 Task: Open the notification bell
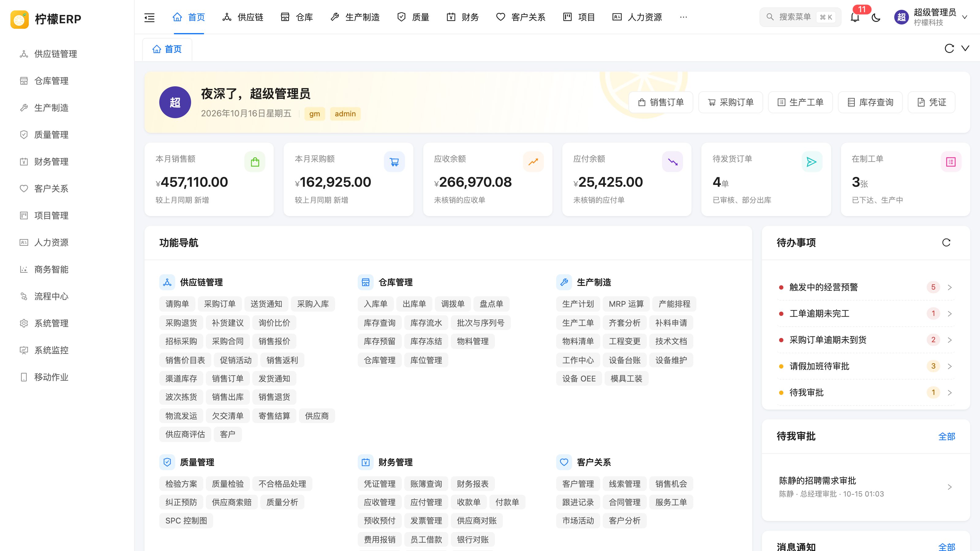tap(855, 17)
